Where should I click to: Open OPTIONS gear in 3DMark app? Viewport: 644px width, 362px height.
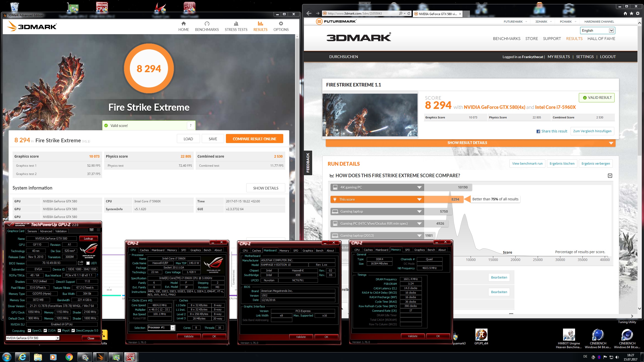(281, 26)
